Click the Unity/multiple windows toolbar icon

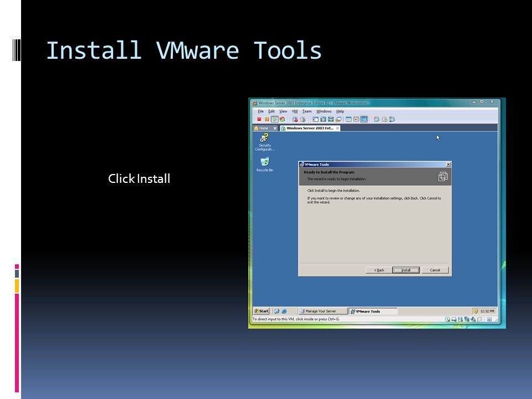[x=339, y=120]
